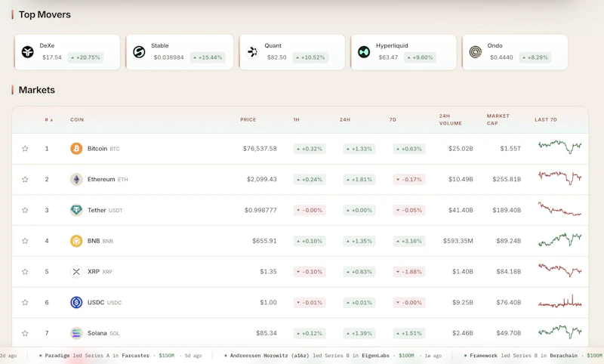604x364 pixels.
Task: Click the Quant coin logo icon
Action: point(252,51)
